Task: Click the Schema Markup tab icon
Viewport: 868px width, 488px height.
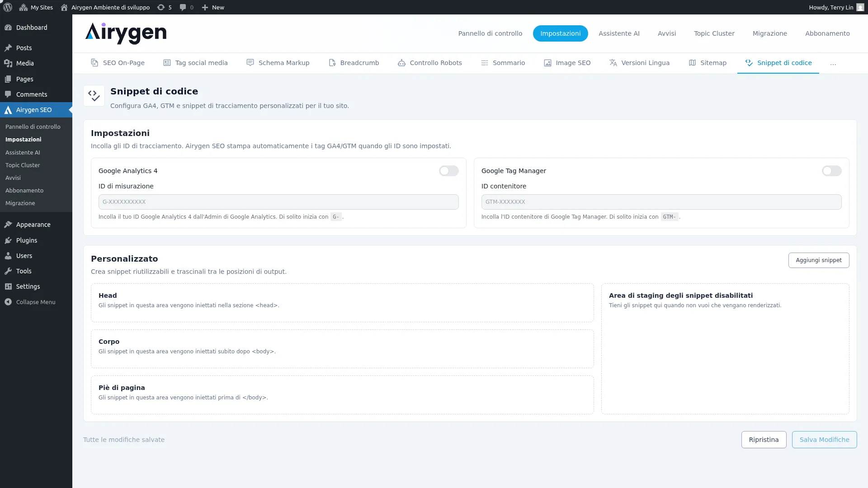Action: pos(250,63)
